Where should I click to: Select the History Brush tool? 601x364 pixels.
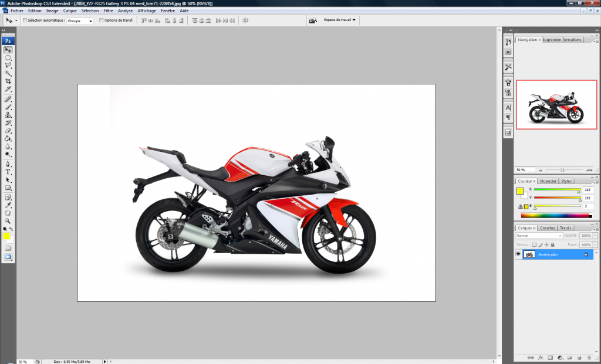pyautogui.click(x=8, y=123)
